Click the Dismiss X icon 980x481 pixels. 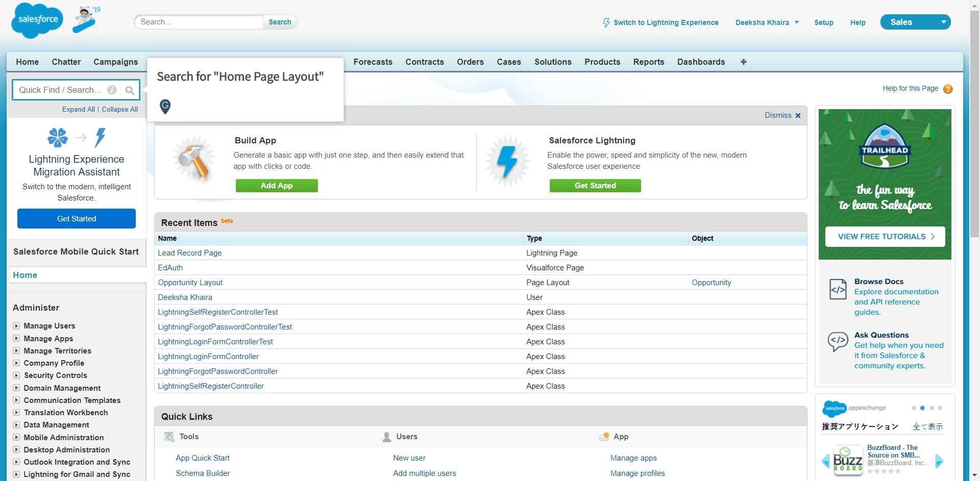click(798, 116)
